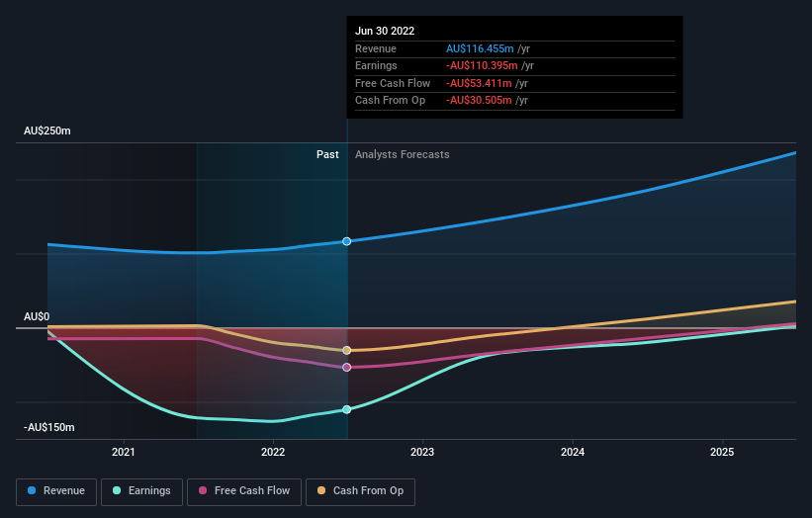Image resolution: width=812 pixels, height=518 pixels.
Task: Click the blue Revenue legend dot
Action: (x=32, y=490)
